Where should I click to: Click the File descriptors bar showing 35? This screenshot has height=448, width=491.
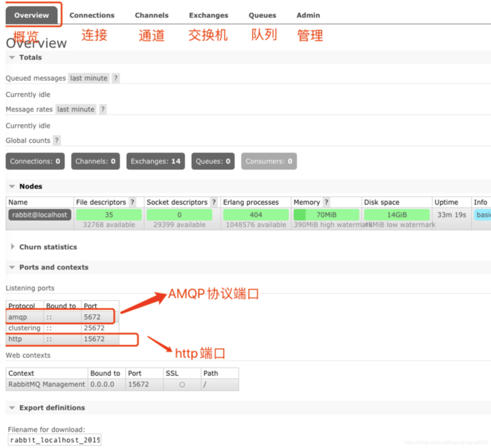[109, 215]
